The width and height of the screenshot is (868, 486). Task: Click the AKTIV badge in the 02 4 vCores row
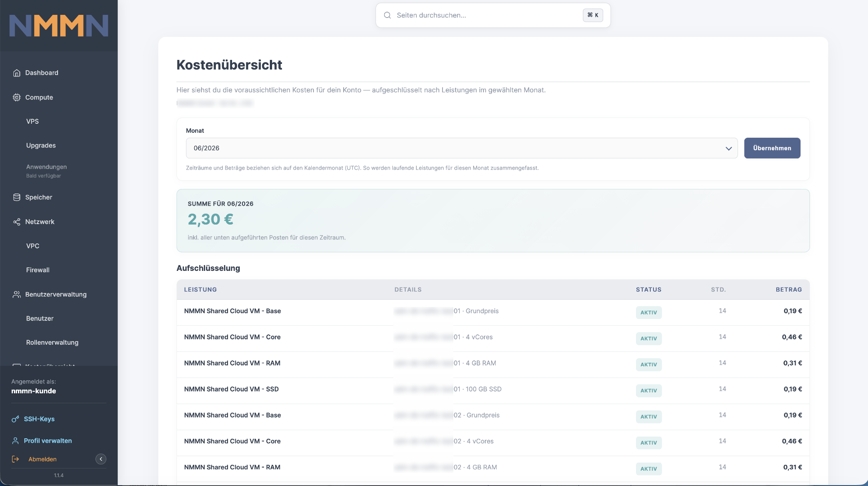[649, 443]
